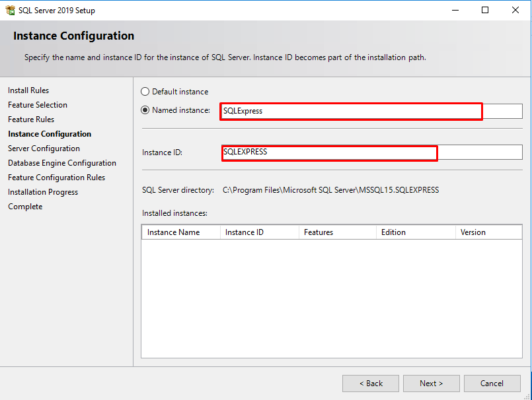Select the Default instance radio button
Image resolution: width=532 pixels, height=400 pixels.
click(x=145, y=92)
